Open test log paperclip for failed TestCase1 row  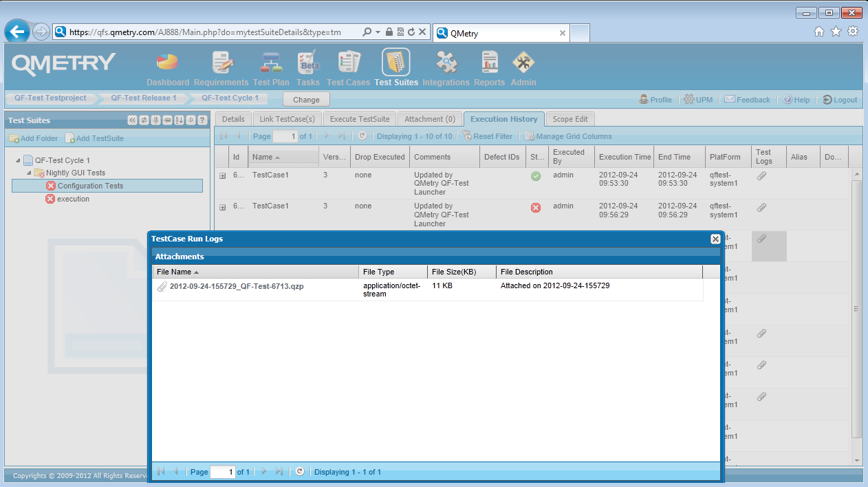pyautogui.click(x=761, y=207)
